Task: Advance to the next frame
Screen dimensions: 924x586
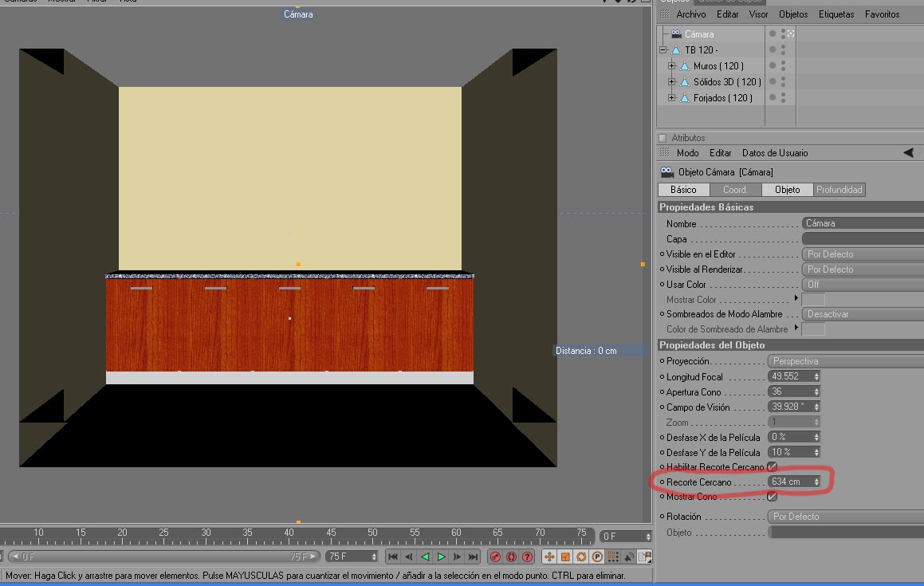Action: point(457,557)
